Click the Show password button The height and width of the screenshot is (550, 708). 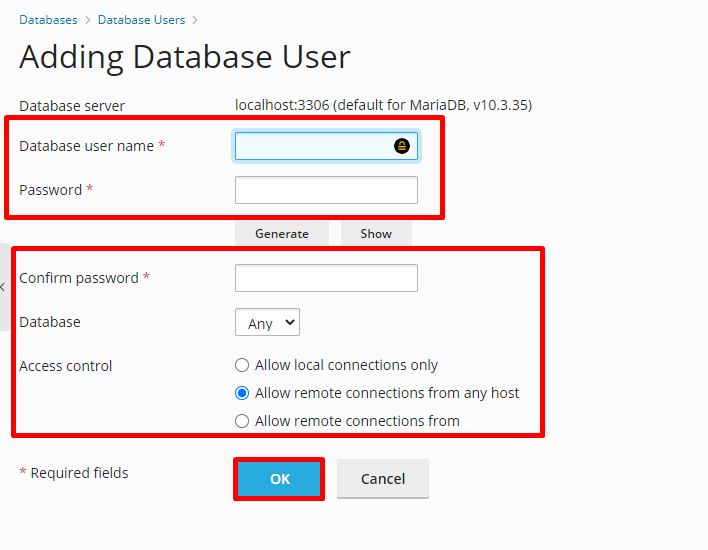376,233
